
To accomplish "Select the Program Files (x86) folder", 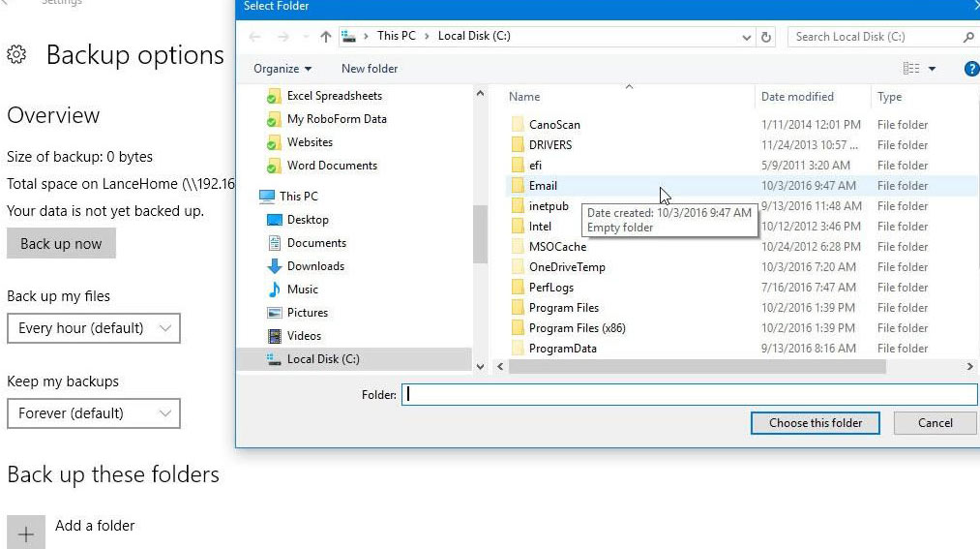I will (577, 328).
